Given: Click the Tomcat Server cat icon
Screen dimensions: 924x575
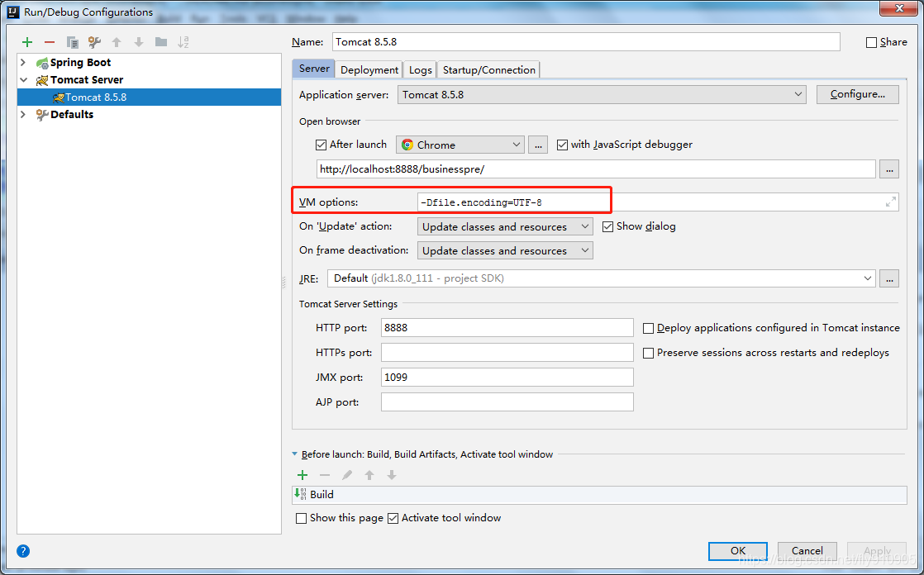Looking at the screenshot, I should pos(42,79).
